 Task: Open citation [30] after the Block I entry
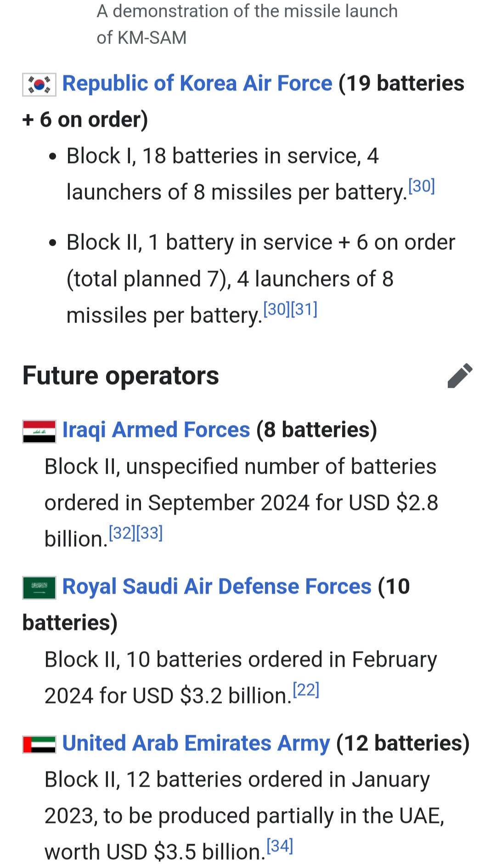point(421,186)
